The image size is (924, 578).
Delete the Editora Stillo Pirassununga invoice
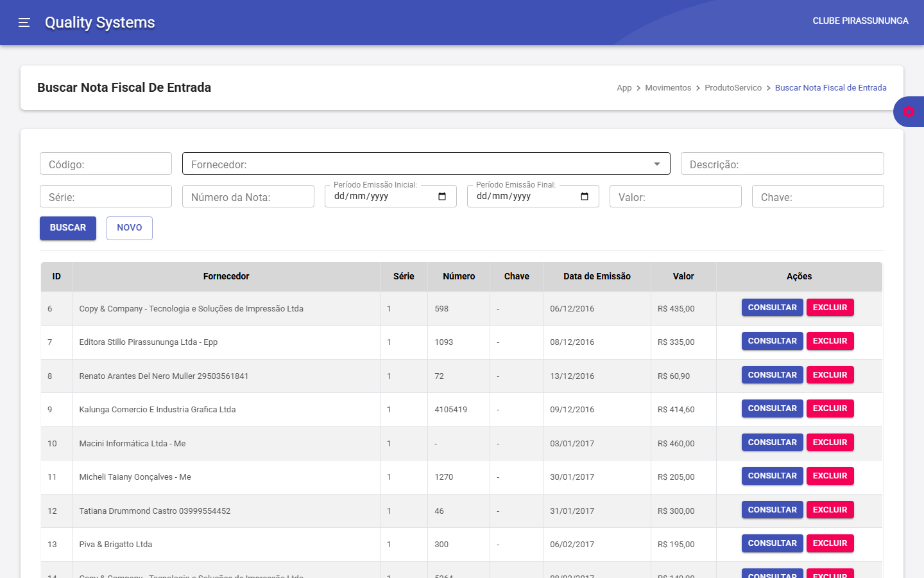[x=830, y=341]
